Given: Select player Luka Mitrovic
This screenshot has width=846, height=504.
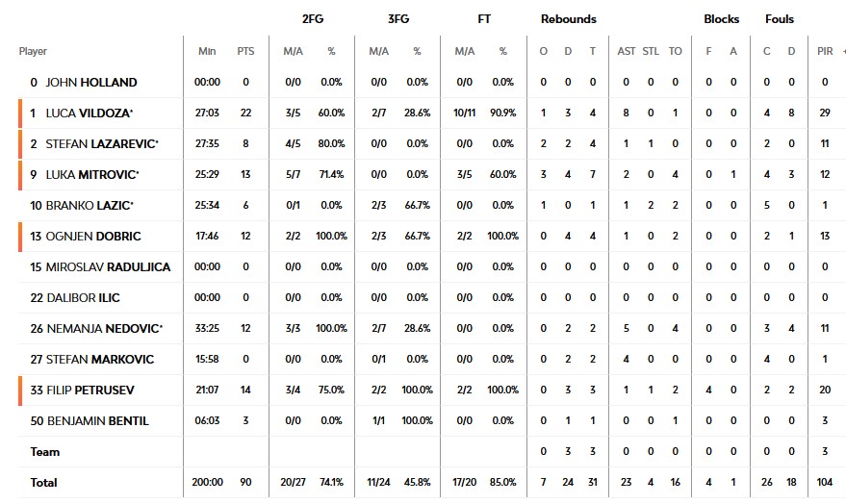Looking at the screenshot, I should pyautogui.click(x=90, y=175).
